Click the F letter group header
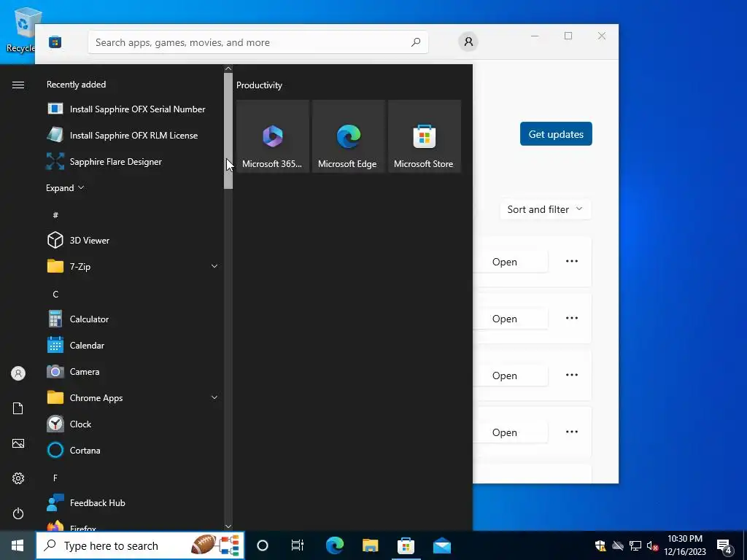Screen dimensions: 747x560 coord(55,478)
